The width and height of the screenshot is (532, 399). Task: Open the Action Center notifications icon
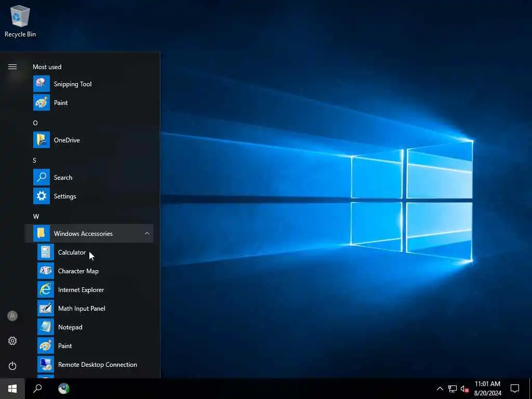515,389
